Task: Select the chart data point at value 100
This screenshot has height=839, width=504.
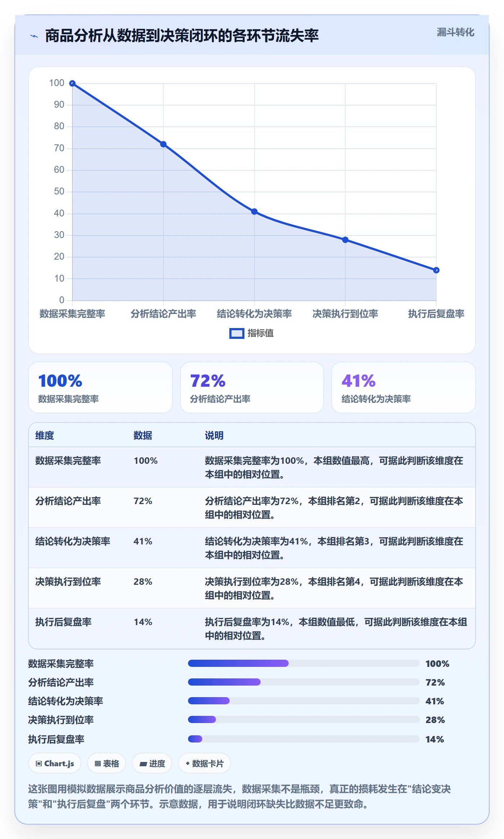Action: 72,84
